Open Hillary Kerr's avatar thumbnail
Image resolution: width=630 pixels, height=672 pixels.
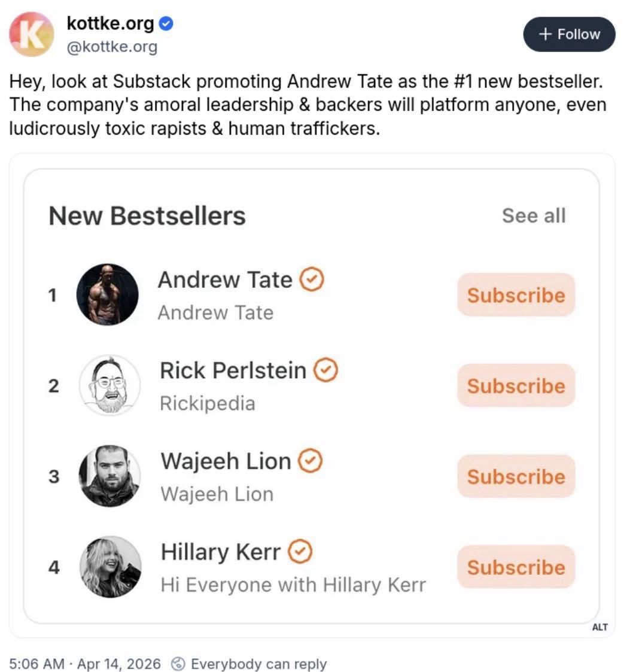[111, 567]
